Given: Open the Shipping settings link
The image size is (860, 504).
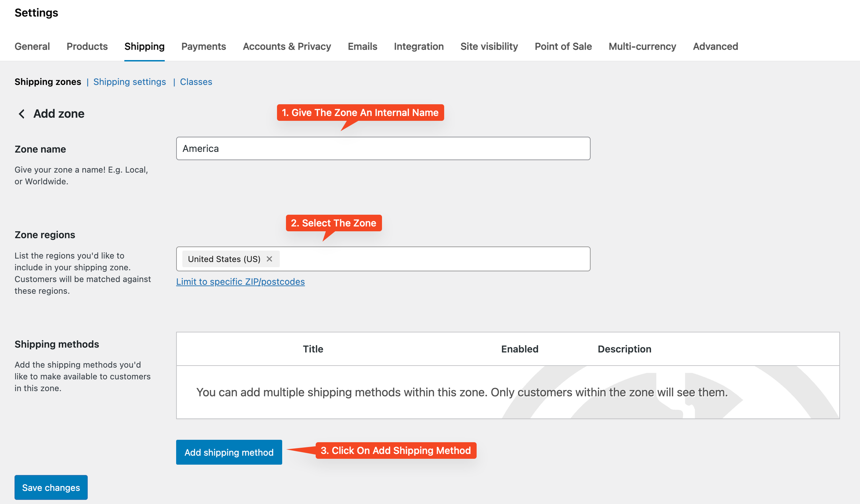Looking at the screenshot, I should (x=130, y=82).
